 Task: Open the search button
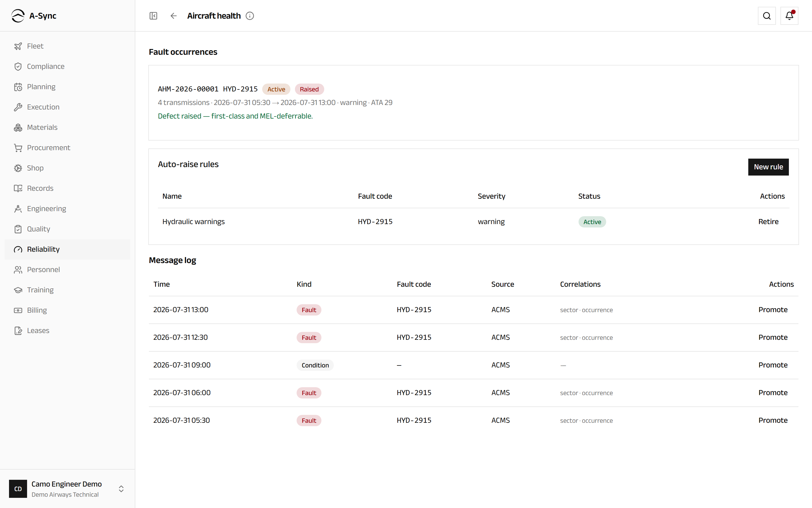click(767, 16)
